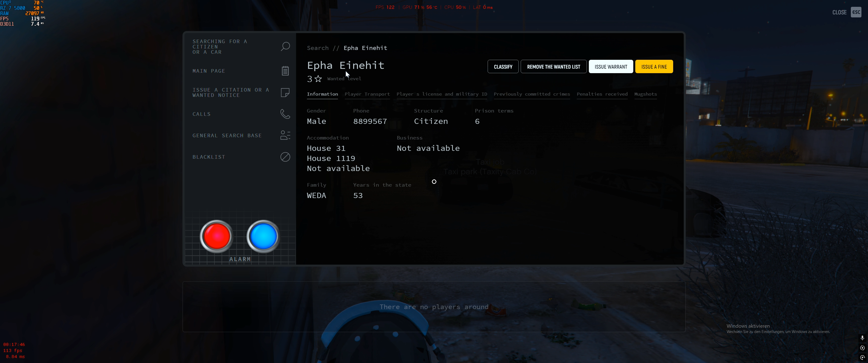Viewport: 868px width, 363px height.
Task: Click the Issue a Fine button
Action: (x=654, y=67)
